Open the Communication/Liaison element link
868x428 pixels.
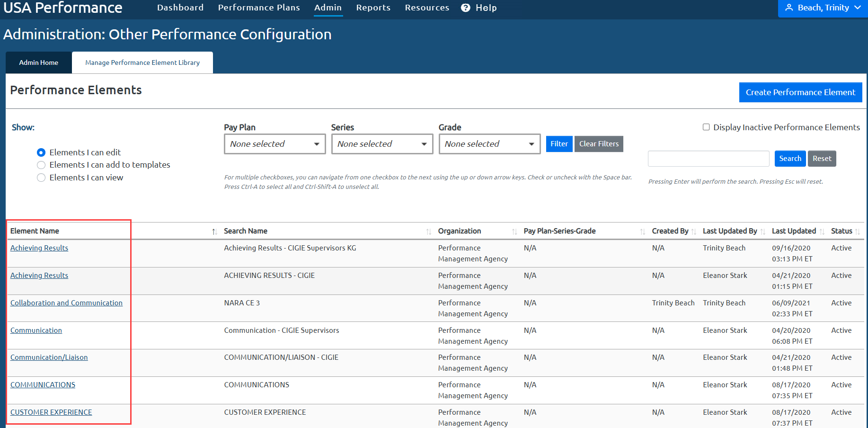[49, 357]
